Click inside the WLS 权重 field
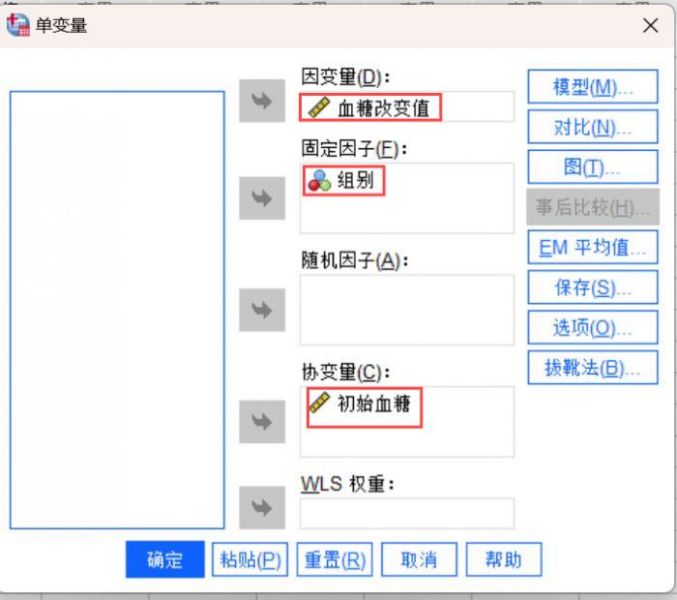Viewport: 677px width, 600px height. 407,513
